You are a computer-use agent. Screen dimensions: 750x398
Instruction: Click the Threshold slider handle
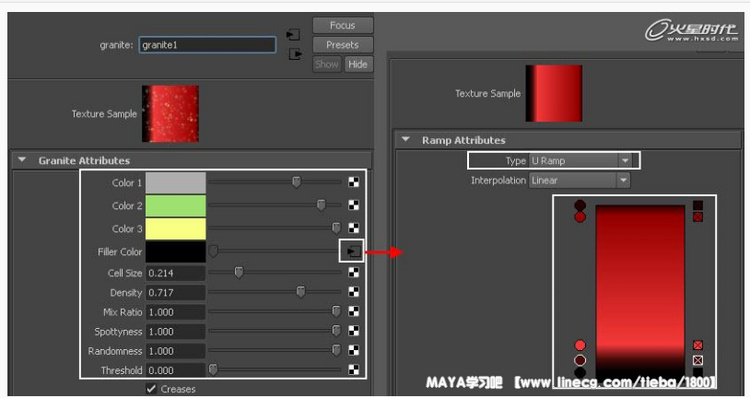(x=213, y=369)
